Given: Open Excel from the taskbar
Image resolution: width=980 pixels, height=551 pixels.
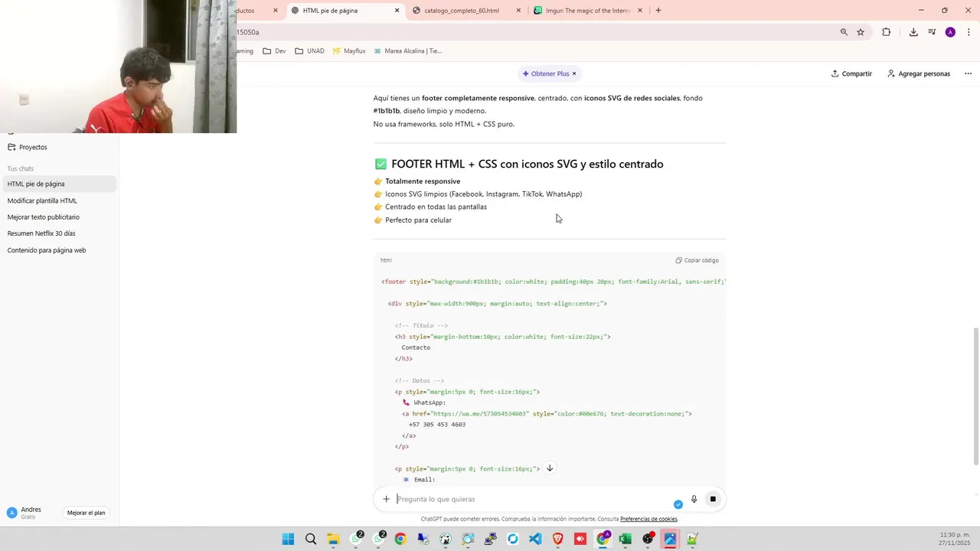Looking at the screenshot, I should [x=625, y=540].
